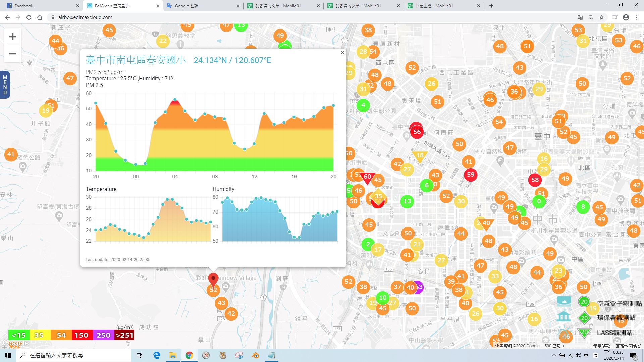
Task: Click the station title 臺中市南屯區春安國小
Action: click(136, 60)
